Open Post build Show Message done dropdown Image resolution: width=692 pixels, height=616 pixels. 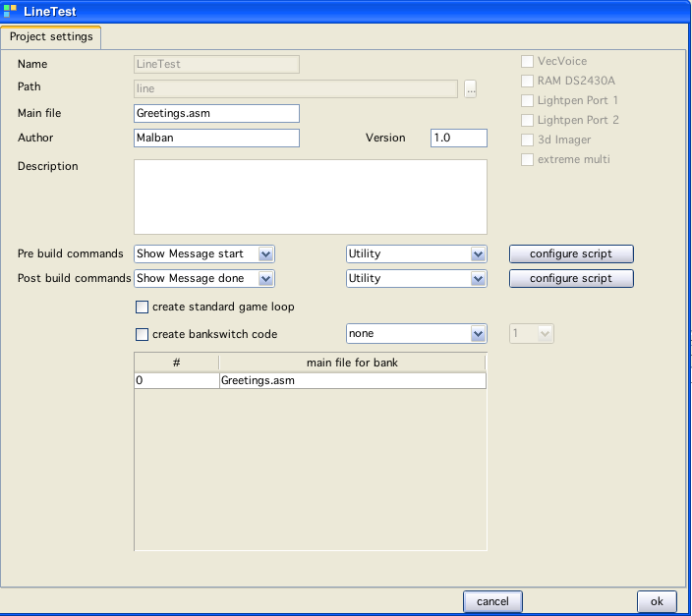pyautogui.click(x=265, y=278)
